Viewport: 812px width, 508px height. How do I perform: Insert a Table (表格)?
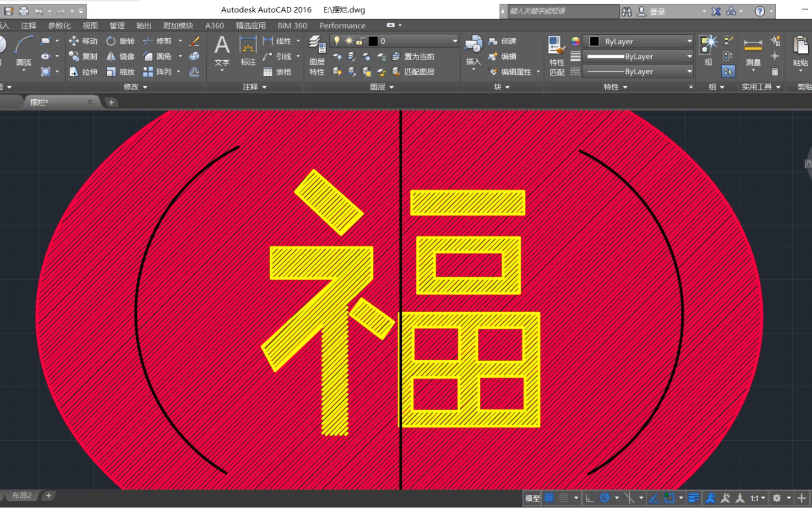point(277,72)
